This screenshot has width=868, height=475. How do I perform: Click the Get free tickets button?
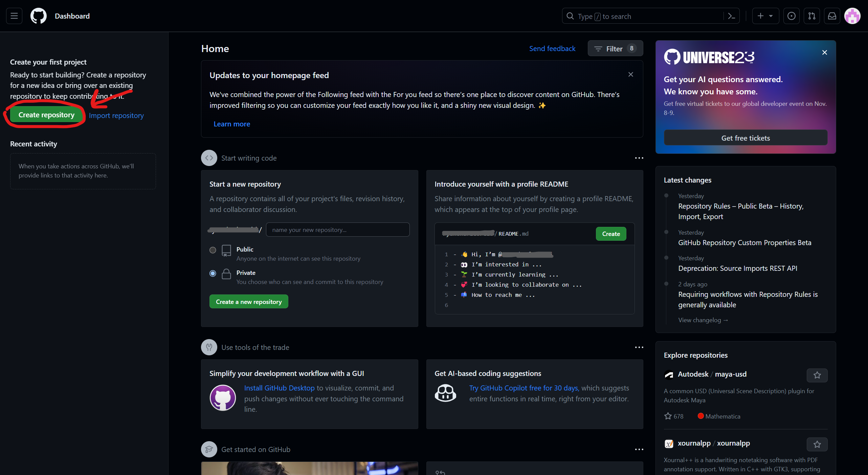coord(745,138)
